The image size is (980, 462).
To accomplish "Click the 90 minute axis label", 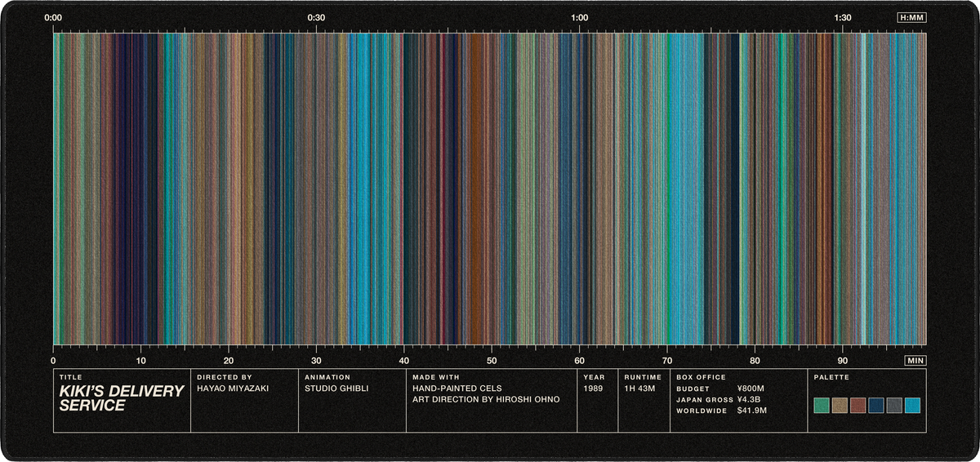I will point(842,360).
